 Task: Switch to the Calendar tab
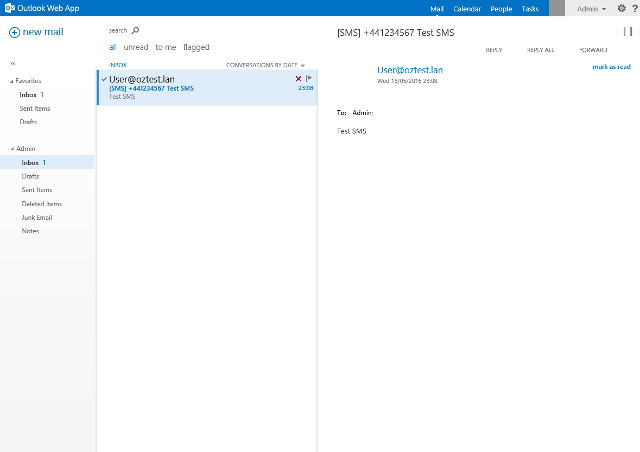pyautogui.click(x=467, y=9)
